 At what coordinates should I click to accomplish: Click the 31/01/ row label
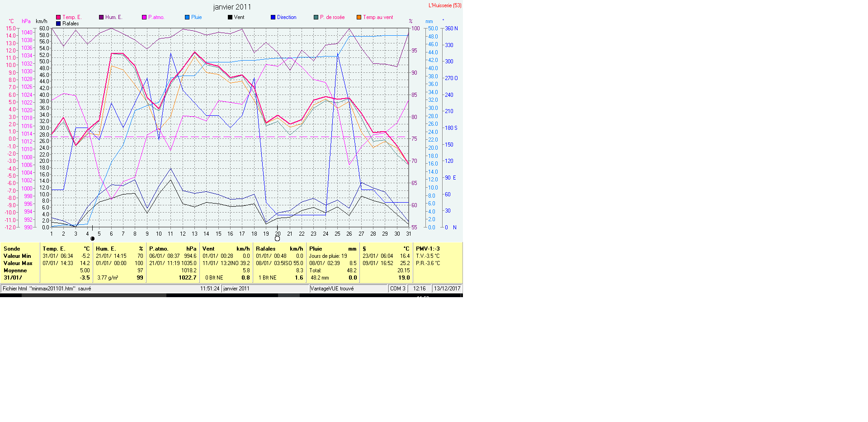(13, 278)
